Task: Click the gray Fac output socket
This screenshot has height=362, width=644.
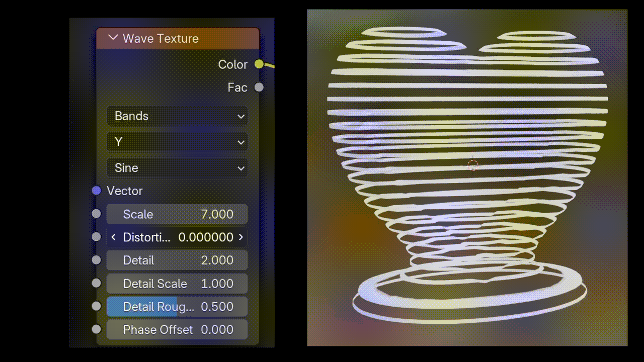Action: coord(259,87)
